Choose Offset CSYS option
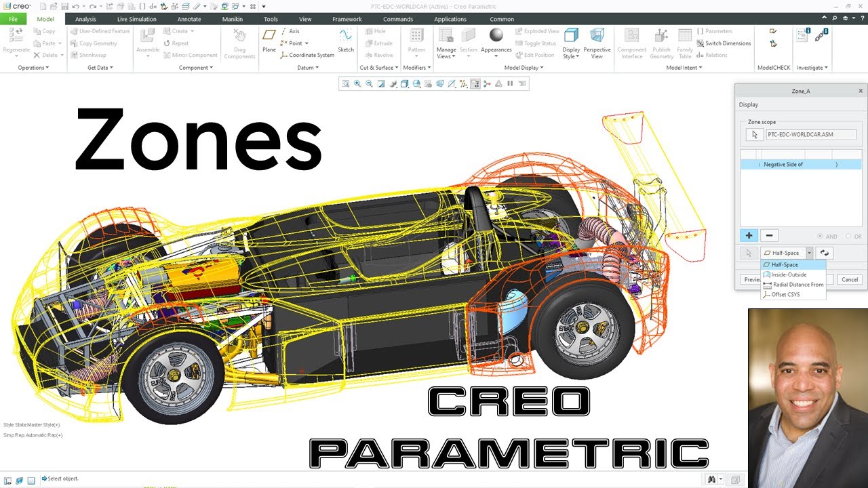Image resolution: width=868 pixels, height=488 pixels. coord(793,295)
